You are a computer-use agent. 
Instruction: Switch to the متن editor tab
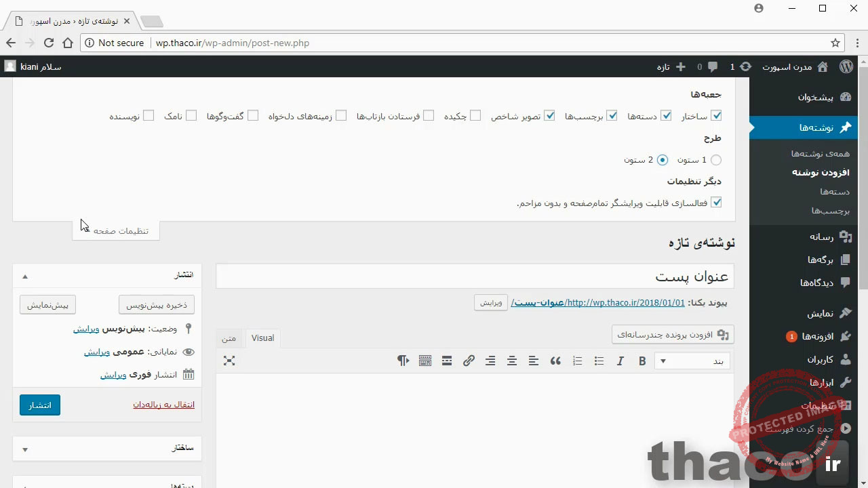click(x=229, y=338)
